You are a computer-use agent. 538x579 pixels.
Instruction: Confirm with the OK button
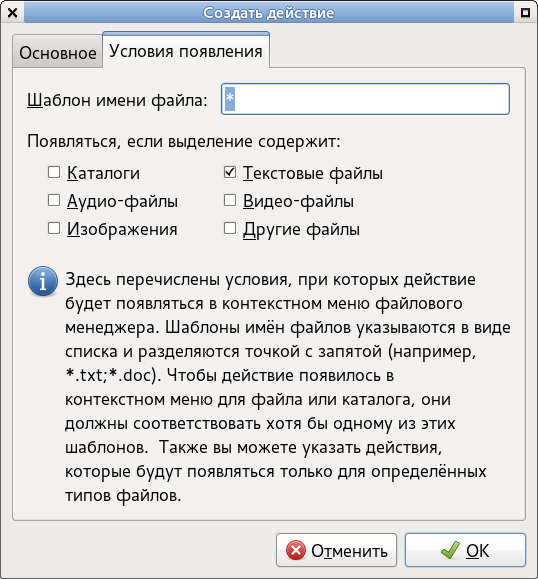[465, 550]
